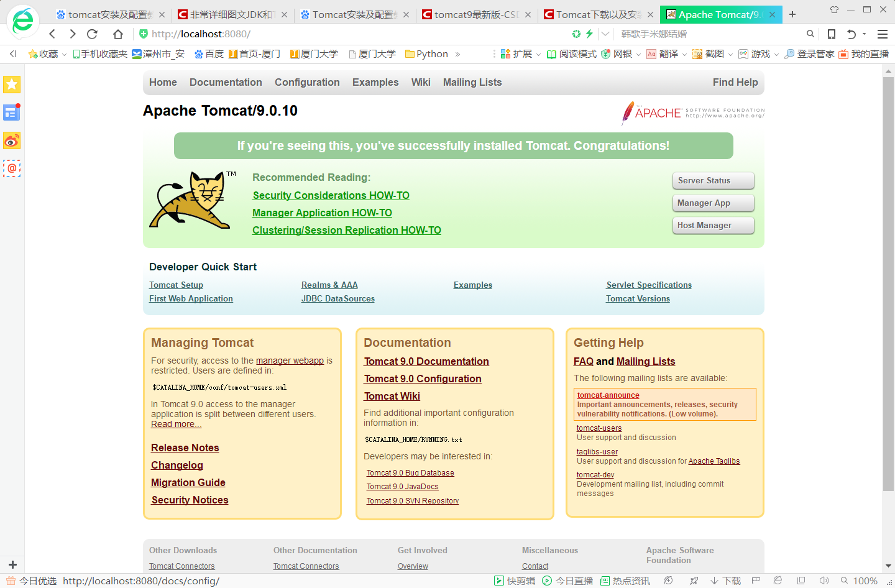This screenshot has width=895, height=588.
Task: Expand more bookmarks chevron
Action: click(457, 54)
